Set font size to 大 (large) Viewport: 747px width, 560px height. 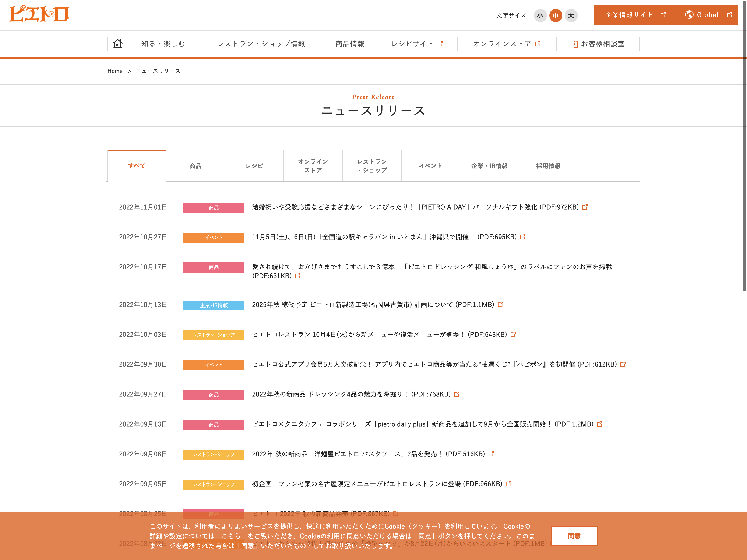(x=571, y=15)
